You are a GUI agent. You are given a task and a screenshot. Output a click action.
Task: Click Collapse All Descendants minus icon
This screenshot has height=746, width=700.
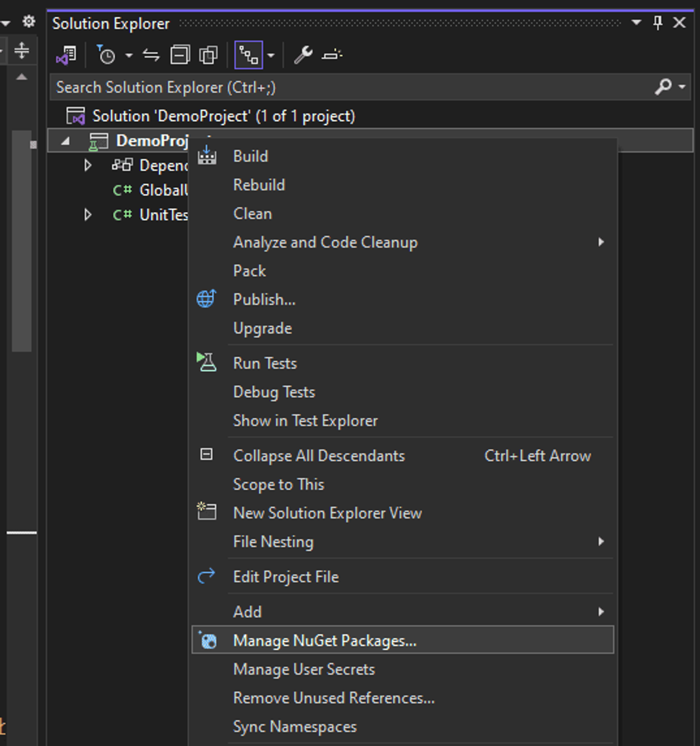tap(206, 454)
